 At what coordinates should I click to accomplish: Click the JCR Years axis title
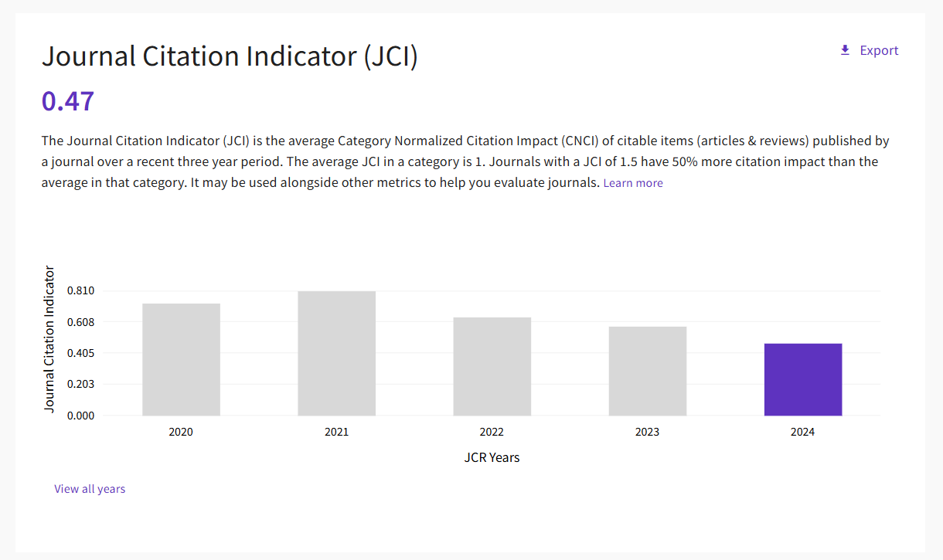point(492,457)
